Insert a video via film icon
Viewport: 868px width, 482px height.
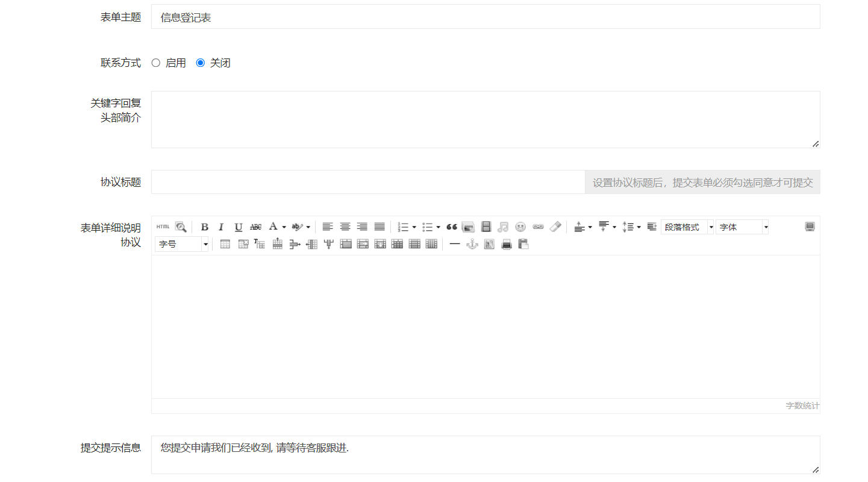click(486, 227)
